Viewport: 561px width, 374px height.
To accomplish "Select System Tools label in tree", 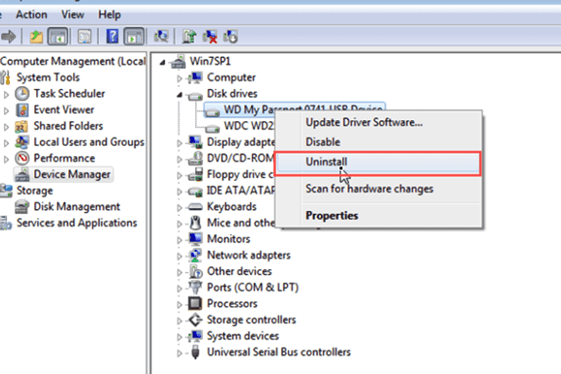I will click(48, 77).
